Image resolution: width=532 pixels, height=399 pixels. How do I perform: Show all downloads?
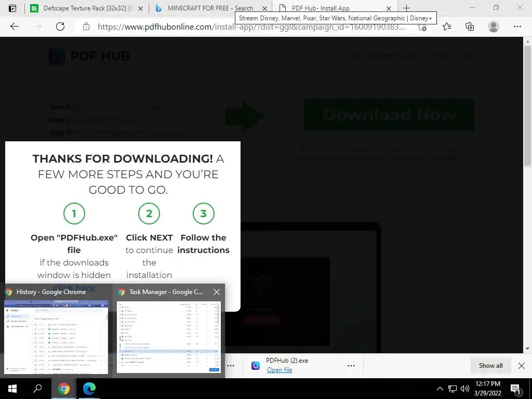pos(490,365)
